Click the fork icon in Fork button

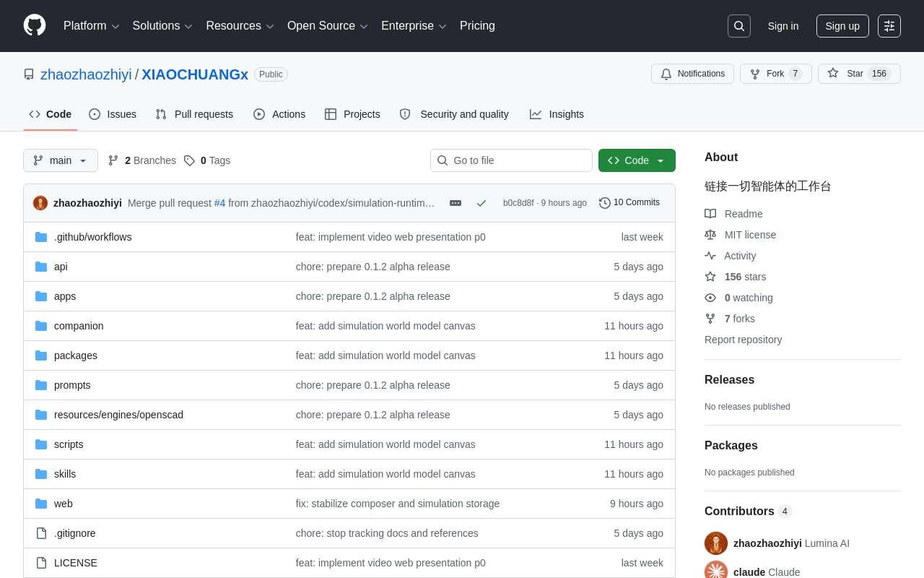click(755, 74)
